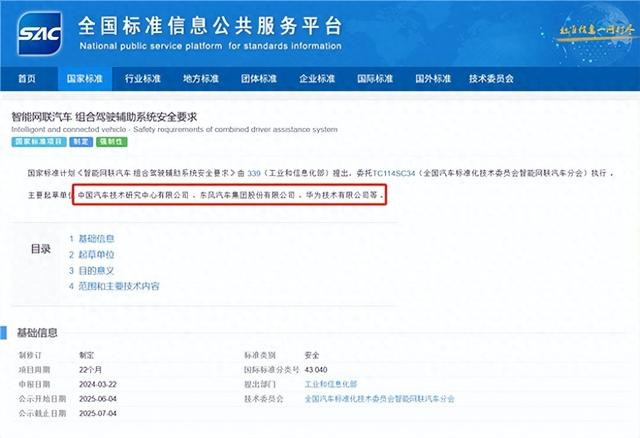This screenshot has height=438, width=640.
Task: Open the 技术委员会 tab
Action: coord(491,78)
